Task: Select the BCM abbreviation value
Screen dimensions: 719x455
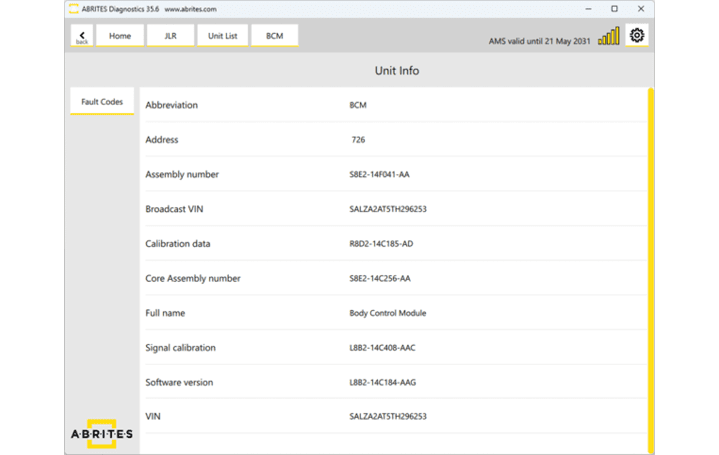Action: 358,105
